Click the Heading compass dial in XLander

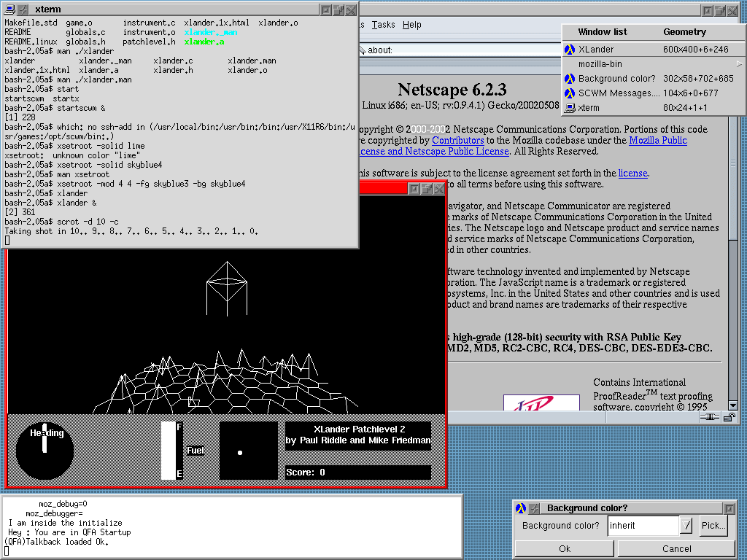pos(44,451)
